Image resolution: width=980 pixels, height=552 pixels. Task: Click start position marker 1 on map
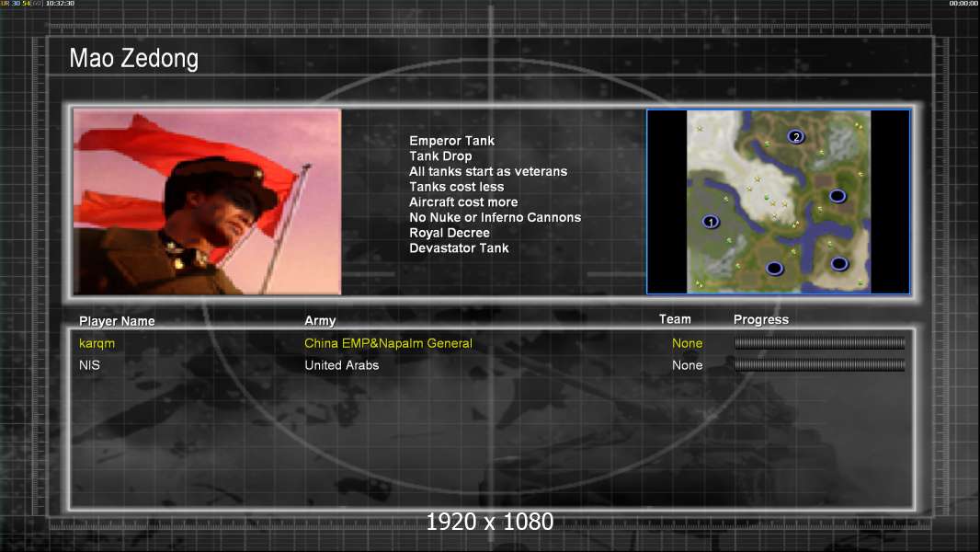tap(711, 222)
